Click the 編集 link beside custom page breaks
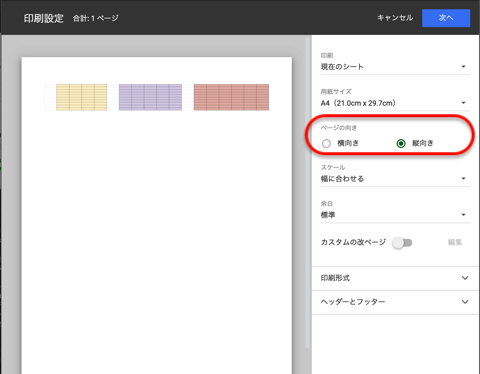This screenshot has height=374, width=480. (x=455, y=242)
